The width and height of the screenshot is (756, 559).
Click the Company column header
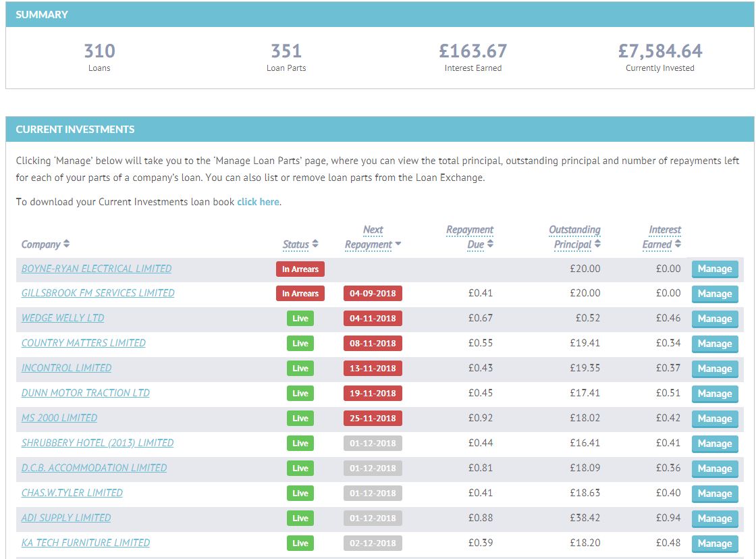tap(41, 244)
